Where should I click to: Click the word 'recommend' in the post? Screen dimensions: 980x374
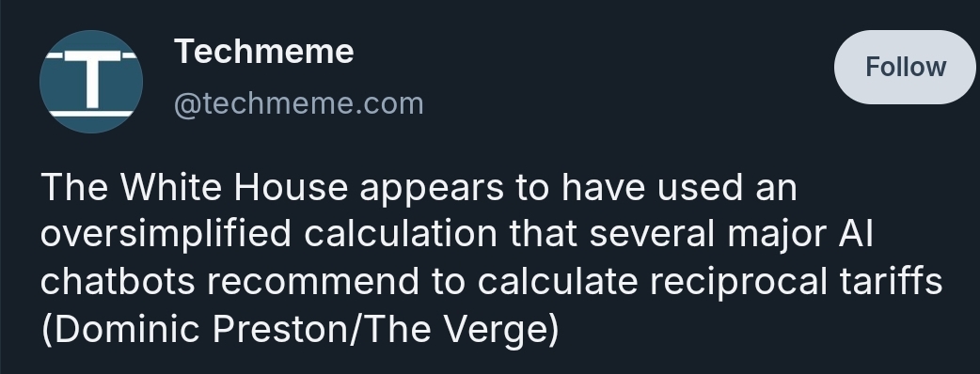pyautogui.click(x=313, y=282)
